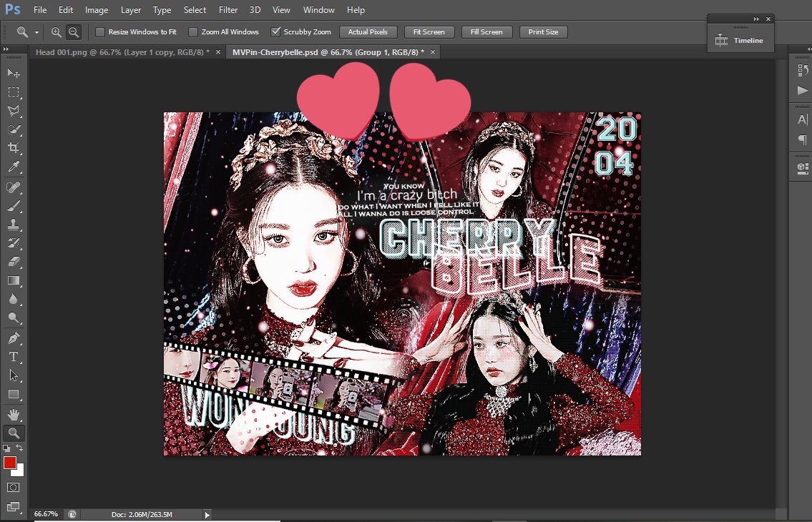Click the status bar share/preview icon

click(x=72, y=514)
